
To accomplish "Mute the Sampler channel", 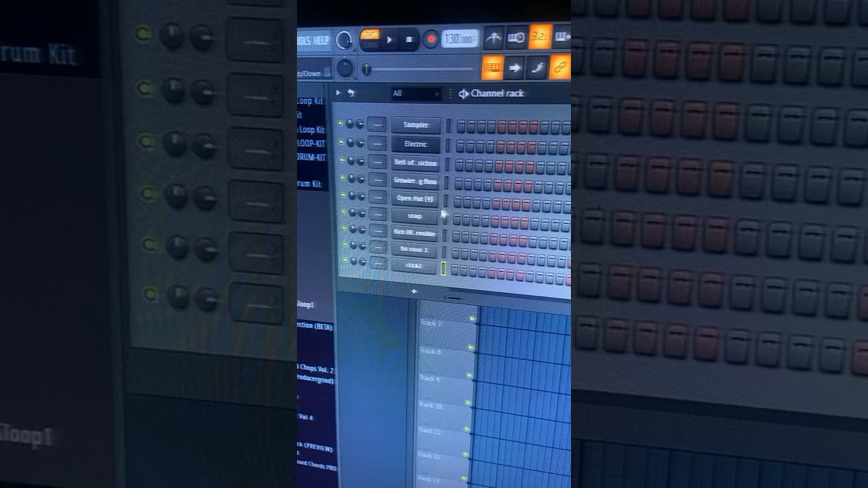I will [340, 124].
